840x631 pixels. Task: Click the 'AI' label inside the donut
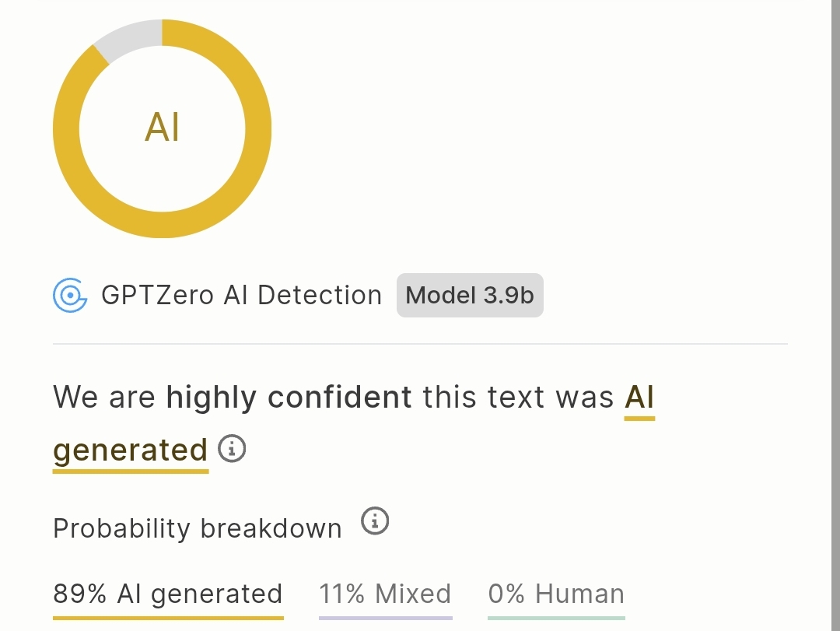[163, 128]
